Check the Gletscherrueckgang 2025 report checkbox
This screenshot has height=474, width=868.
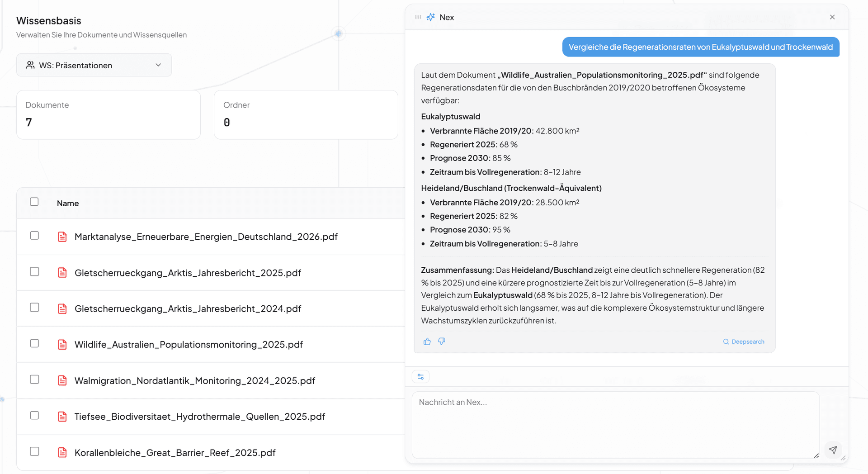click(34, 271)
